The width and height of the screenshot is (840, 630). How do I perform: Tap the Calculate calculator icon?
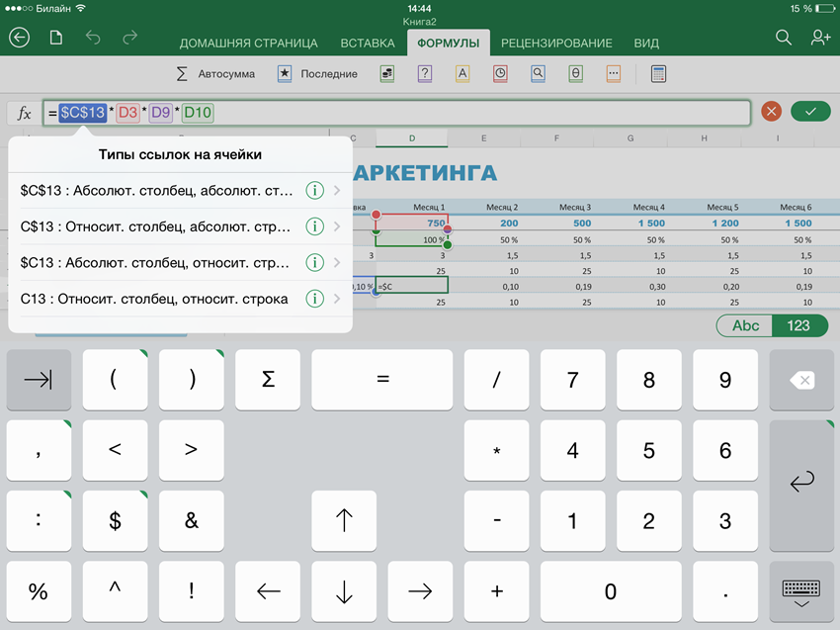pyautogui.click(x=658, y=74)
